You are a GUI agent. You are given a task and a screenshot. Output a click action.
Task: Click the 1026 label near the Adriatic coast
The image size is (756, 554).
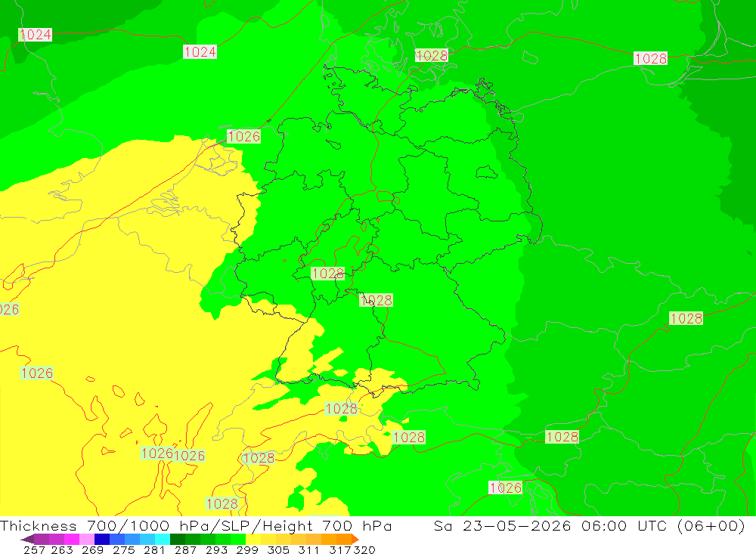point(505,488)
